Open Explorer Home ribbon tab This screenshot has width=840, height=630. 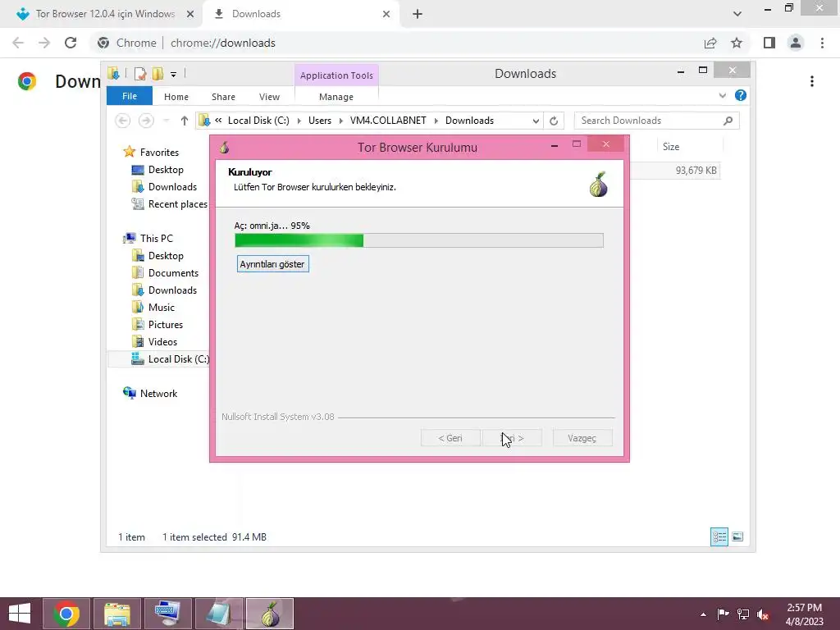(176, 97)
